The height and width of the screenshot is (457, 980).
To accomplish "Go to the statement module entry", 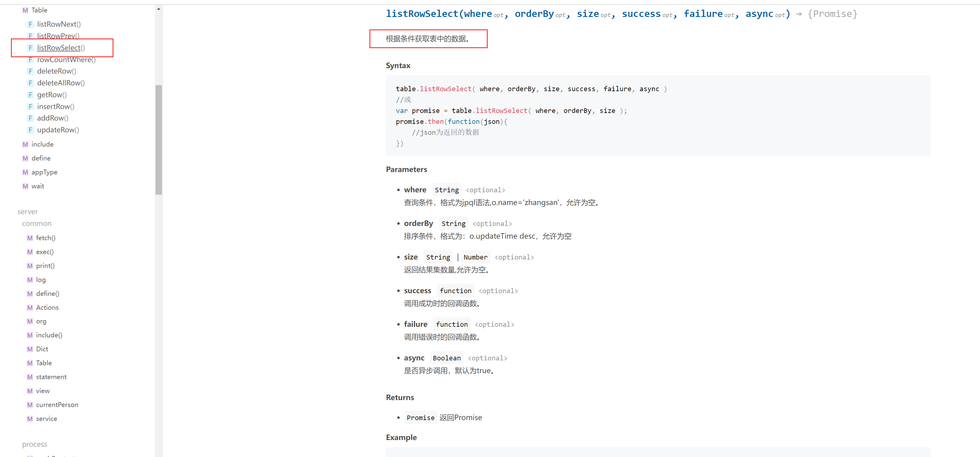I will click(51, 377).
